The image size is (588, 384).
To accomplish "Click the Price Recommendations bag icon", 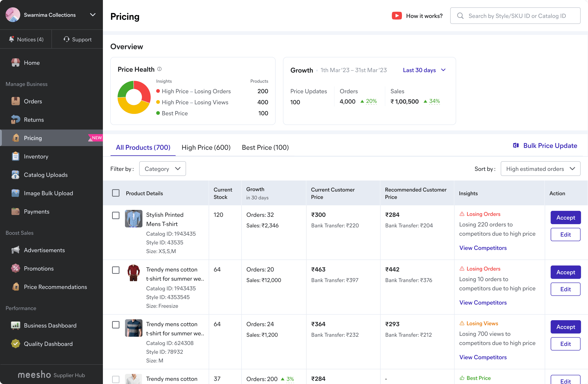I will point(16,287).
